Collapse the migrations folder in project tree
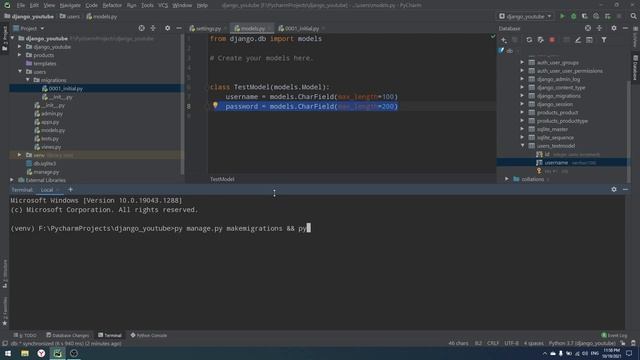This screenshot has width=640, height=360. click(28, 80)
